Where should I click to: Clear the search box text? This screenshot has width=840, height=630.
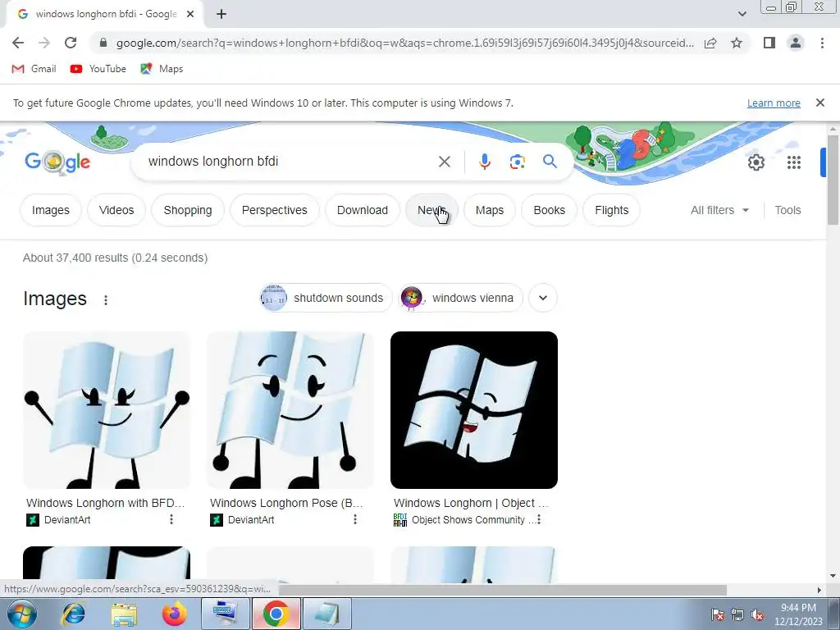pyautogui.click(x=444, y=162)
